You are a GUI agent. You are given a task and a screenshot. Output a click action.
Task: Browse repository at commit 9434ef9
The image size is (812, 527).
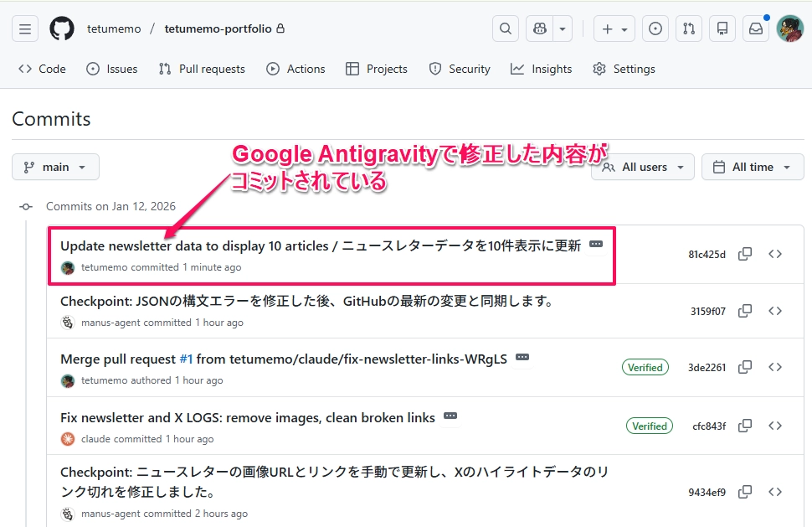coord(775,492)
